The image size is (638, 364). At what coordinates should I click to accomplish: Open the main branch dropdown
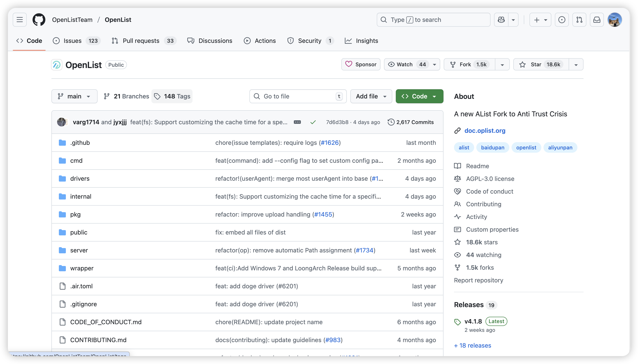(x=74, y=96)
